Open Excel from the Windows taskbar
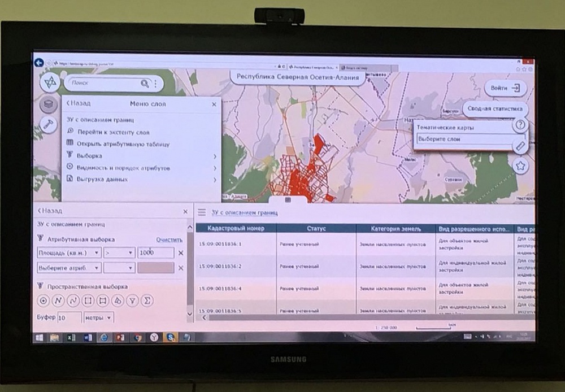The height and width of the screenshot is (392, 565). [71, 337]
